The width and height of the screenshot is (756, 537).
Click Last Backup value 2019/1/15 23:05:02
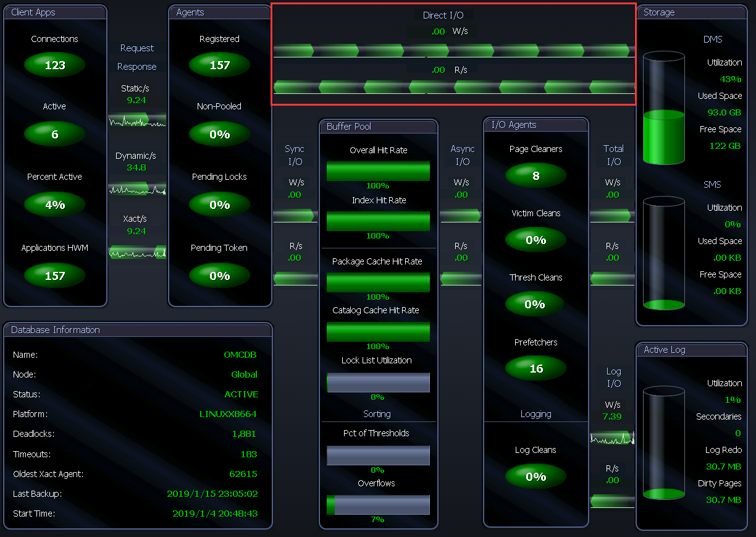(x=212, y=494)
